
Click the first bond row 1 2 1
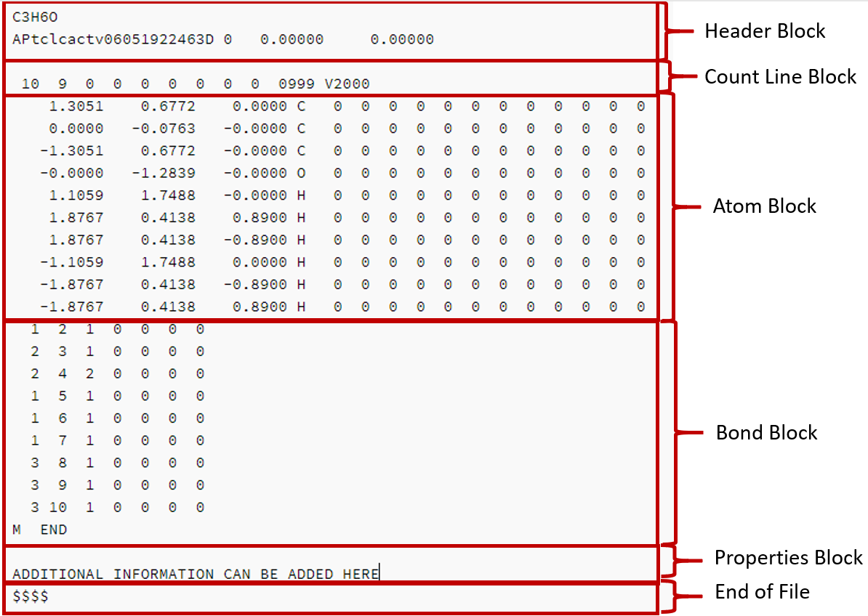[117, 330]
